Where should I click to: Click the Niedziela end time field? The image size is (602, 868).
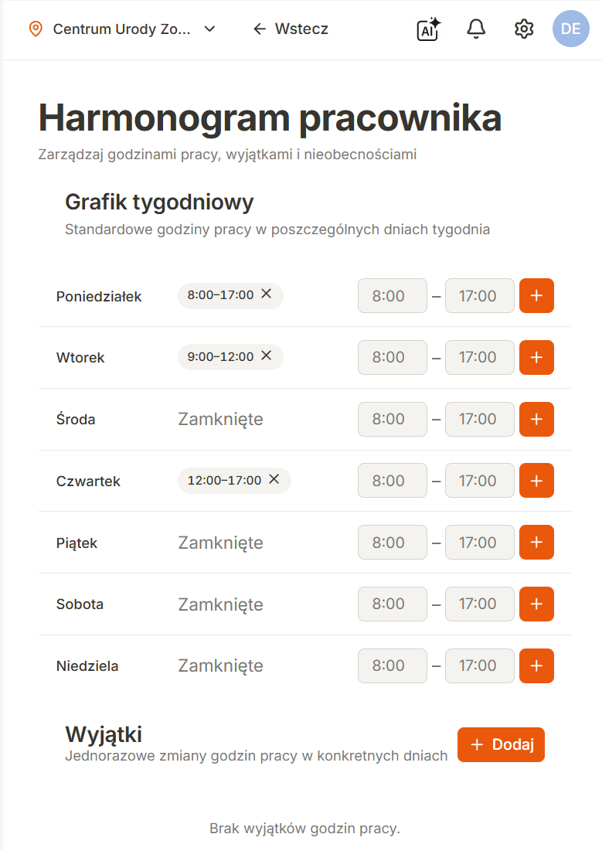pos(479,665)
